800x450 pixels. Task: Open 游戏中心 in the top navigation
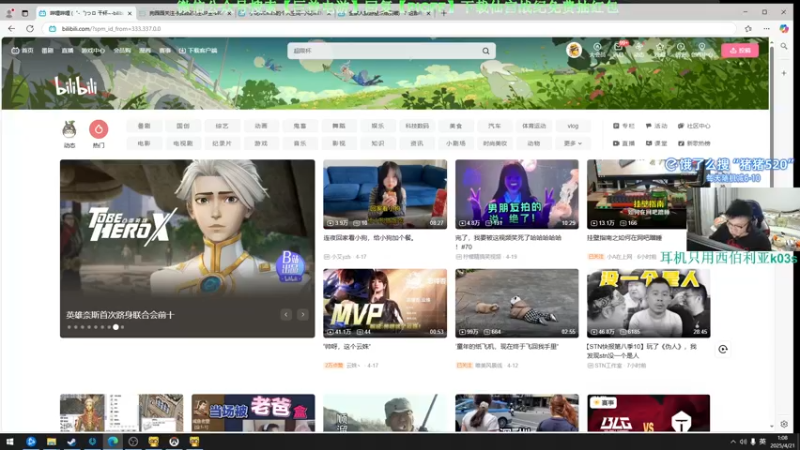coord(93,51)
